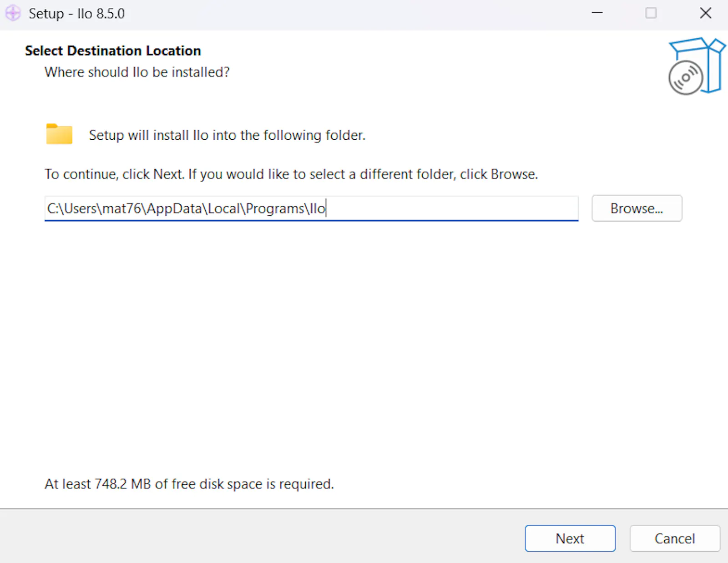The width and height of the screenshot is (728, 563).
Task: Click the 'To continue, click Next' instruction text
Action: point(291,174)
